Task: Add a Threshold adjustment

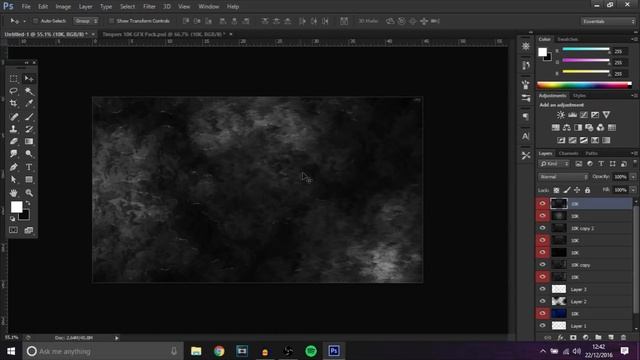Action: point(584,140)
